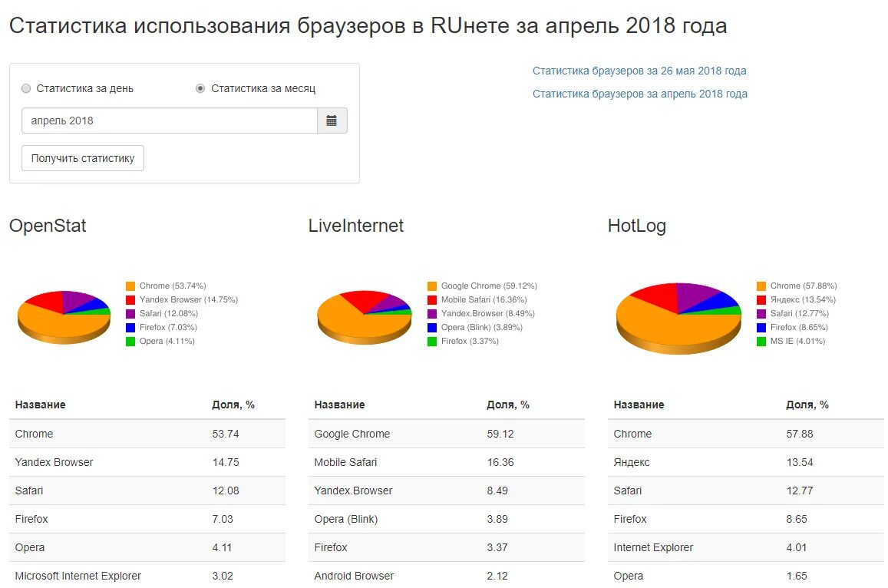Viewport: 888px width, 588px height.
Task: Click legend text "Google Chrome (59.12%)"
Action: pyautogui.click(x=489, y=286)
